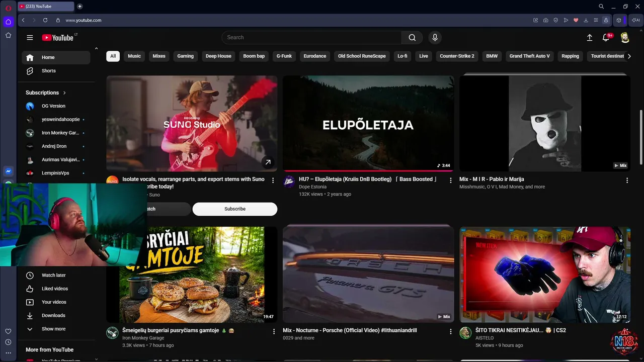Select the Counter-Strike 2 chip
Viewport: 644px width, 362px height.
[x=457, y=56]
